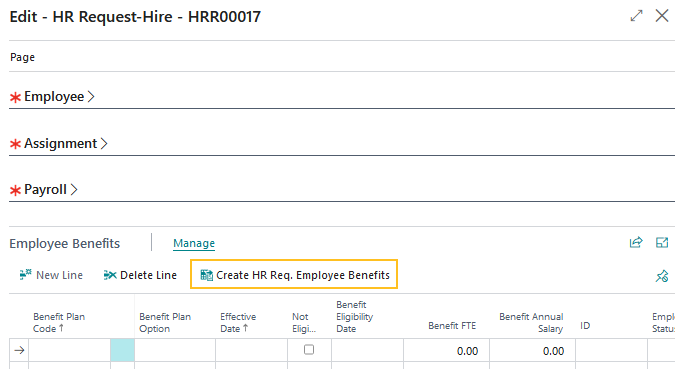Click the Benefit Eligibility Date column header
This screenshot has width=678, height=369.
click(355, 317)
